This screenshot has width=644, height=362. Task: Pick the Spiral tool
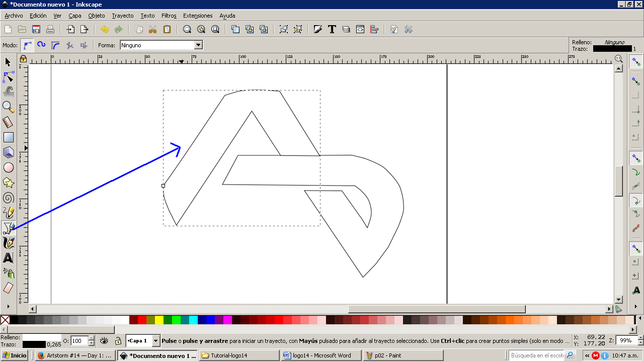(8, 198)
